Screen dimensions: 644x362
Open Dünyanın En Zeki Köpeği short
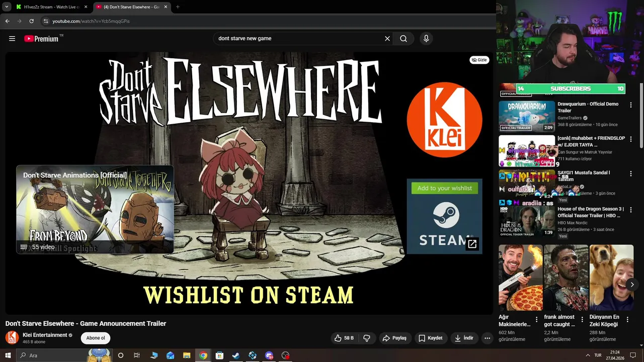coord(611,278)
